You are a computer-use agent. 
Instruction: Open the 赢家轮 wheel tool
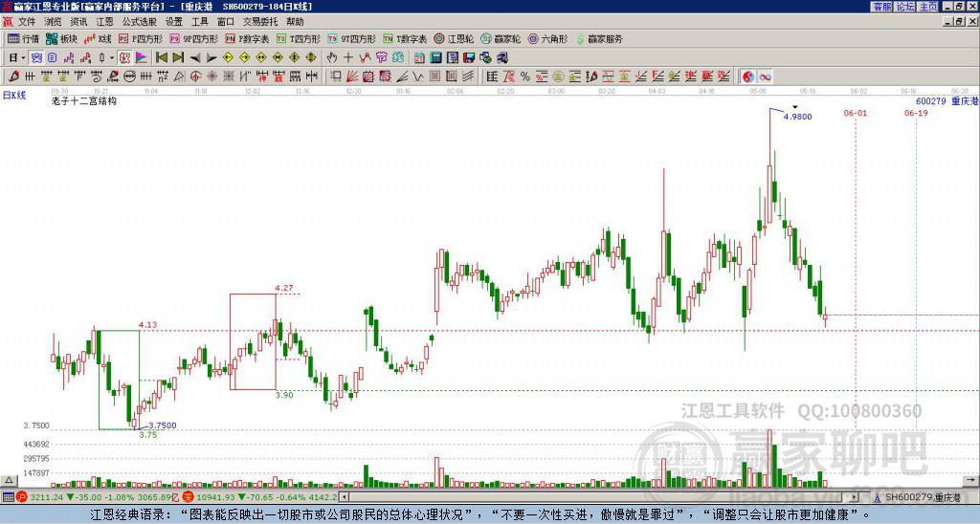(501, 38)
